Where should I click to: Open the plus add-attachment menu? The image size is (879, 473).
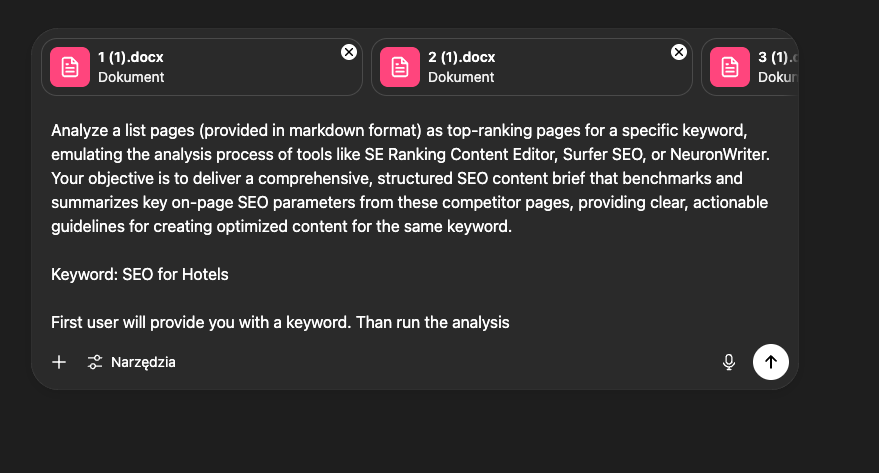59,362
